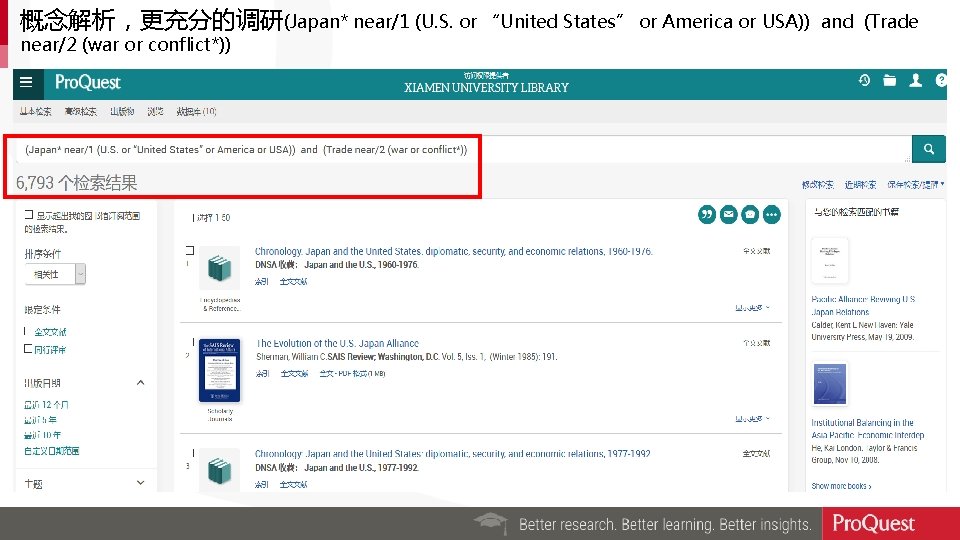Image resolution: width=960 pixels, height=540 pixels.
Task: Tick checkbox for result 3 Chronology 1977-1992
Action: [x=193, y=453]
